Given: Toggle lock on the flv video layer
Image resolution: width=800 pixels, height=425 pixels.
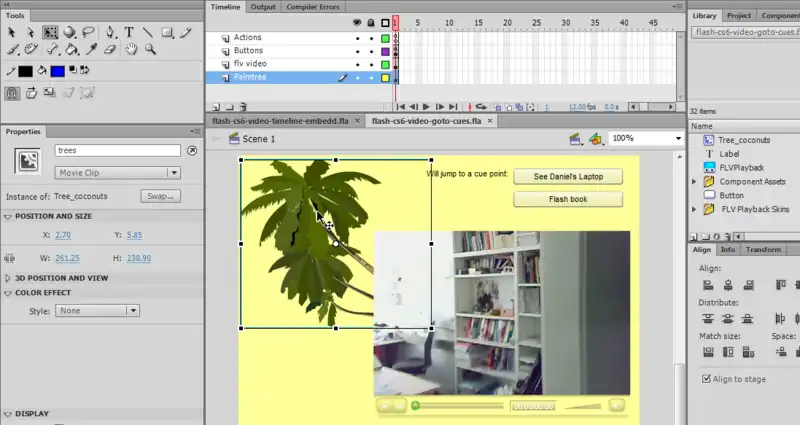Looking at the screenshot, I should (x=371, y=64).
